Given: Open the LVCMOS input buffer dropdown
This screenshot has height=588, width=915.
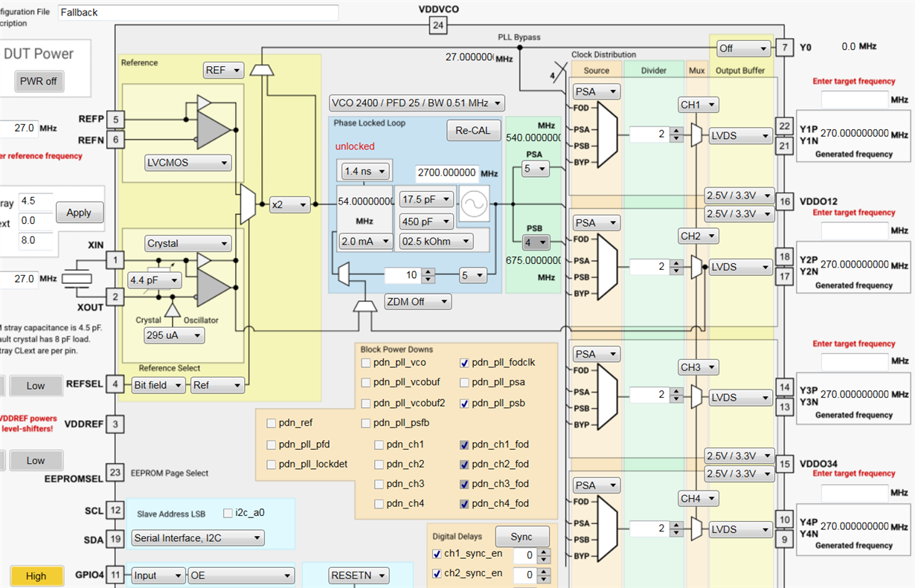Looking at the screenshot, I should click(187, 163).
